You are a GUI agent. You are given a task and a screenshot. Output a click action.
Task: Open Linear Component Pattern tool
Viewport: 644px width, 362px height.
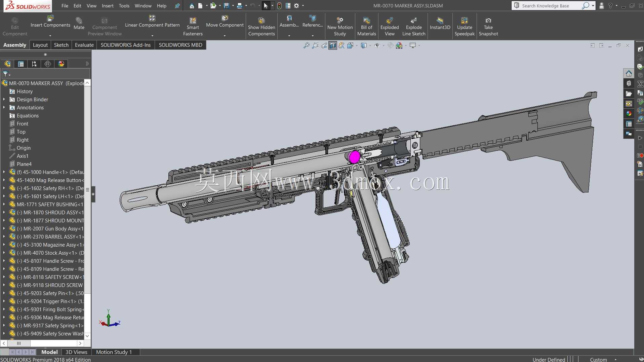152,22
